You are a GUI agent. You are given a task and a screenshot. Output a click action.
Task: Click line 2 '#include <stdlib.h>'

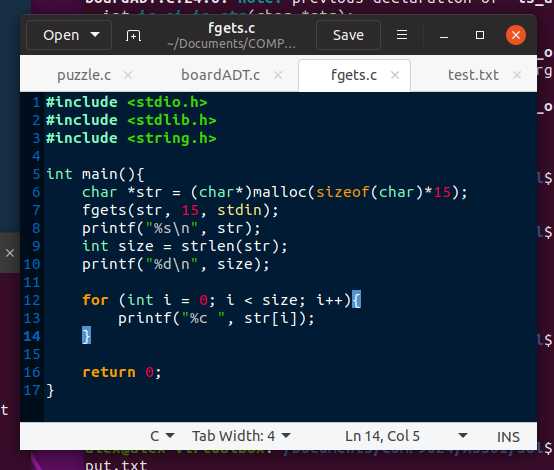coord(131,120)
